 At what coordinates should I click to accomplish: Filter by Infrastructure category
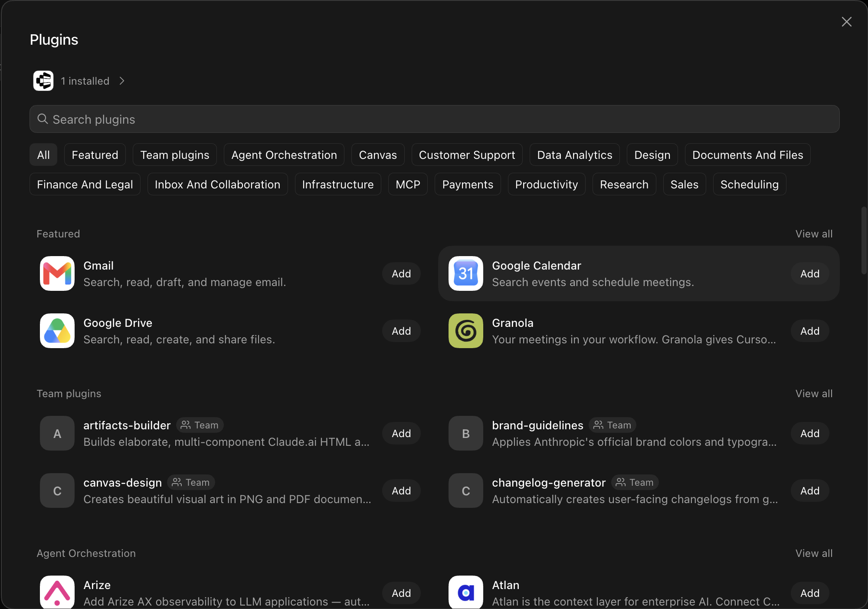[338, 184]
